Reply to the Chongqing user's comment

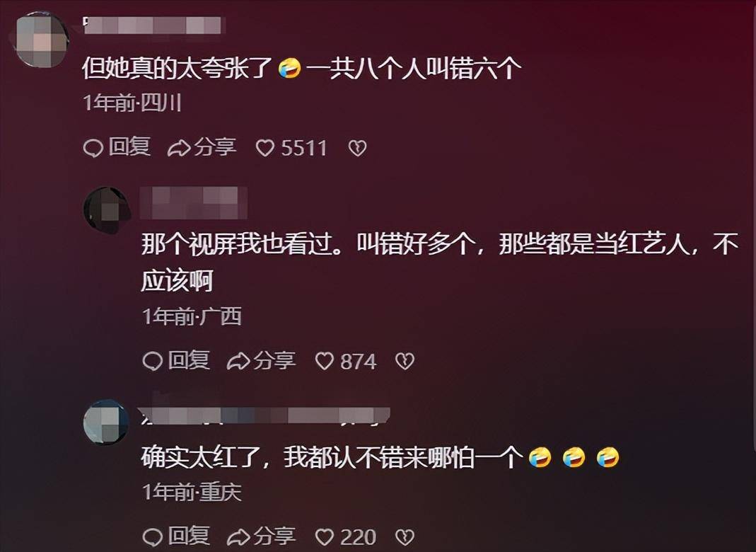pyautogui.click(x=177, y=536)
